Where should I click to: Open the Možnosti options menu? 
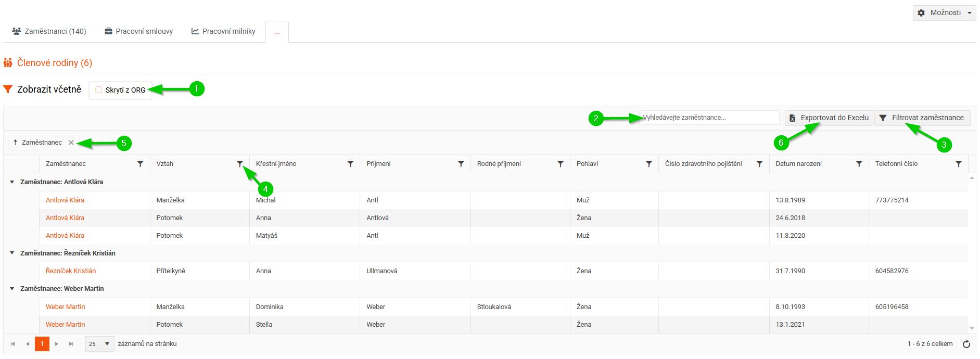tap(944, 13)
